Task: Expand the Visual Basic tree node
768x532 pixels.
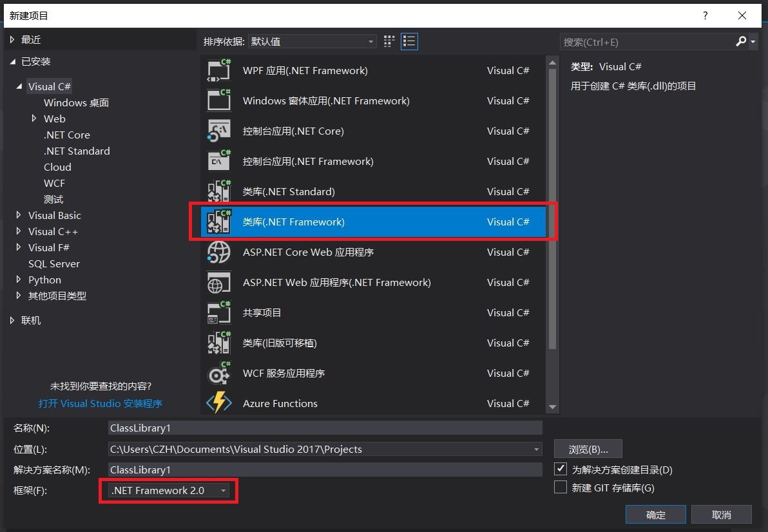Action: coord(18,215)
